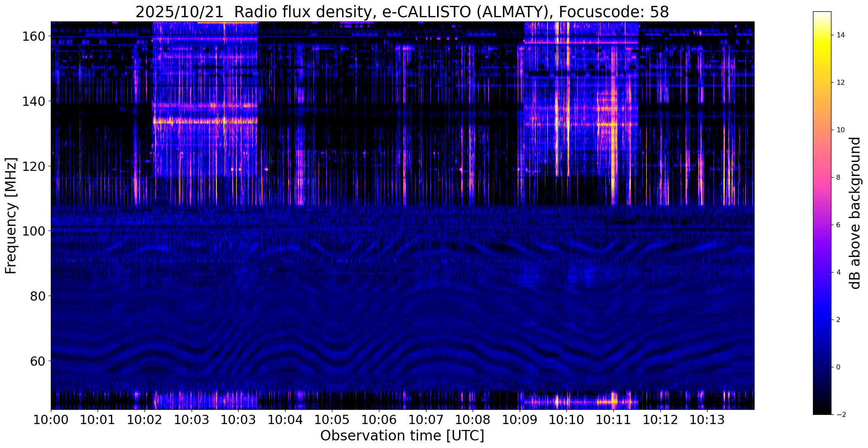Click the 10:13 time axis tick label

pos(707,420)
